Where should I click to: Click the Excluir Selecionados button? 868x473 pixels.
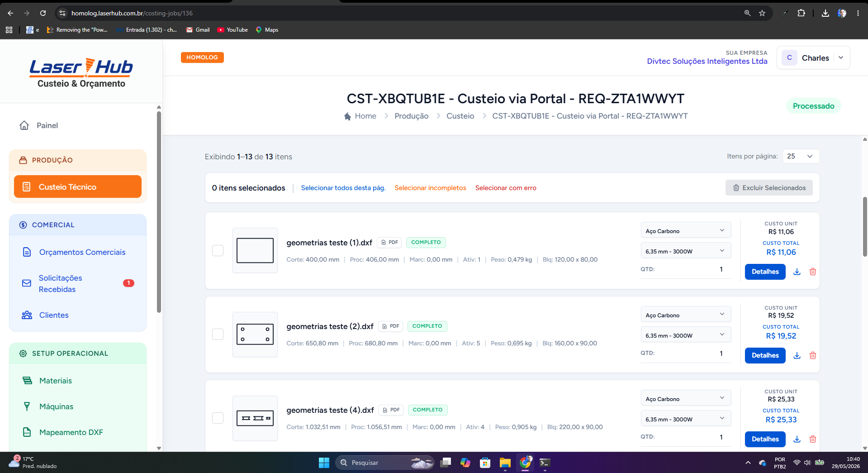769,188
